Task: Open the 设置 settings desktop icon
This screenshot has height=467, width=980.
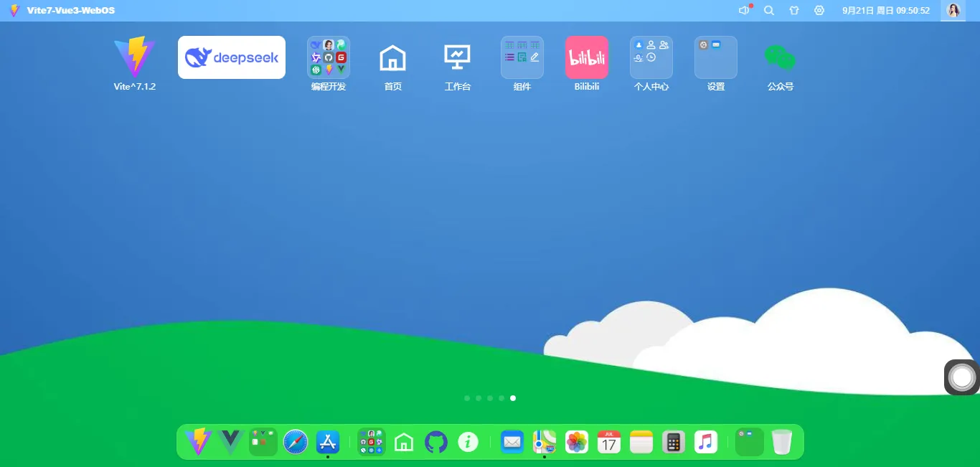Action: tap(716, 57)
